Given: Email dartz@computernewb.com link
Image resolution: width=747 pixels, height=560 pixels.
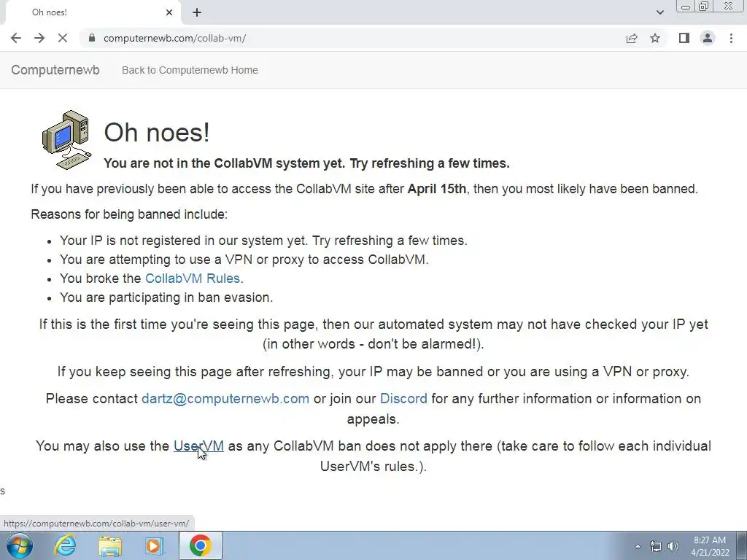Looking at the screenshot, I should (x=225, y=399).
